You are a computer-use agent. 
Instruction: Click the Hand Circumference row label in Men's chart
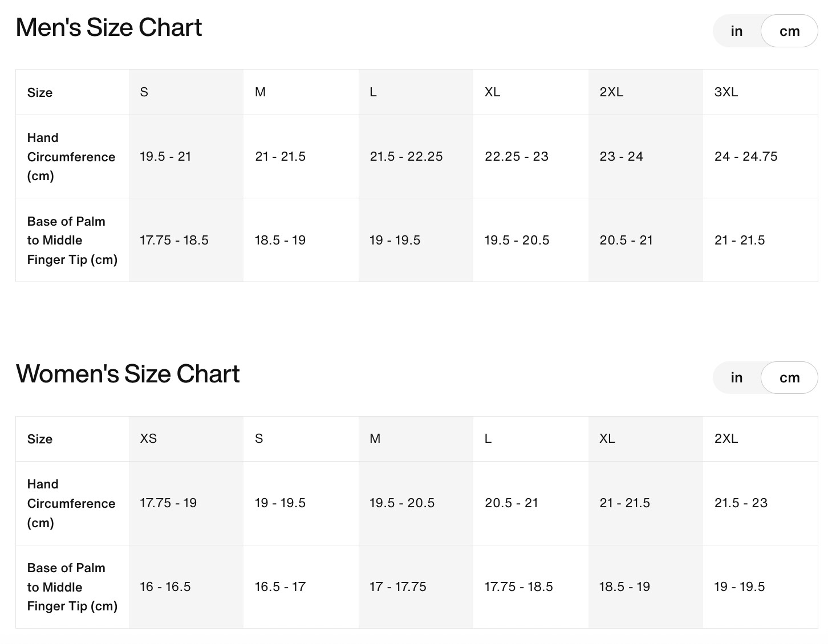click(x=71, y=157)
